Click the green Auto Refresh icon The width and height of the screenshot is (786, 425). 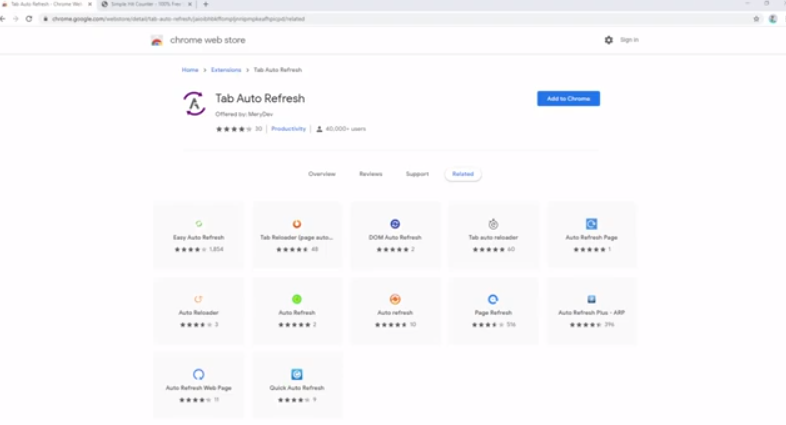pyautogui.click(x=297, y=299)
